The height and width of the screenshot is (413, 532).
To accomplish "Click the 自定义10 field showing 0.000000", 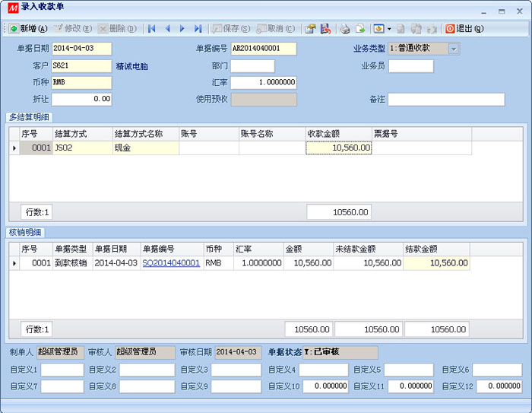I will pyautogui.click(x=326, y=386).
